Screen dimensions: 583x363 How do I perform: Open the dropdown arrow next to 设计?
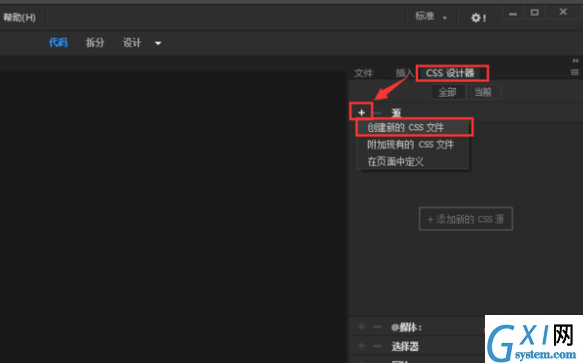[x=158, y=43]
